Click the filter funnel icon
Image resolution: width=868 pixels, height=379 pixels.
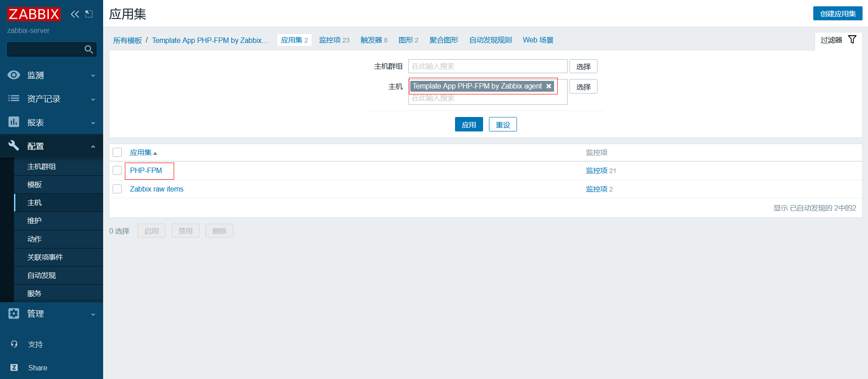pos(852,40)
